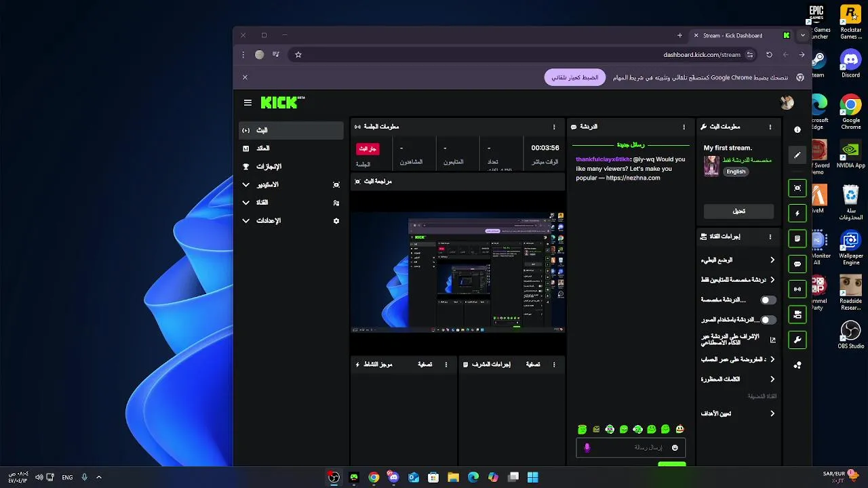Open Discord in the taskbar
The width and height of the screenshot is (868, 488).
tap(393, 477)
